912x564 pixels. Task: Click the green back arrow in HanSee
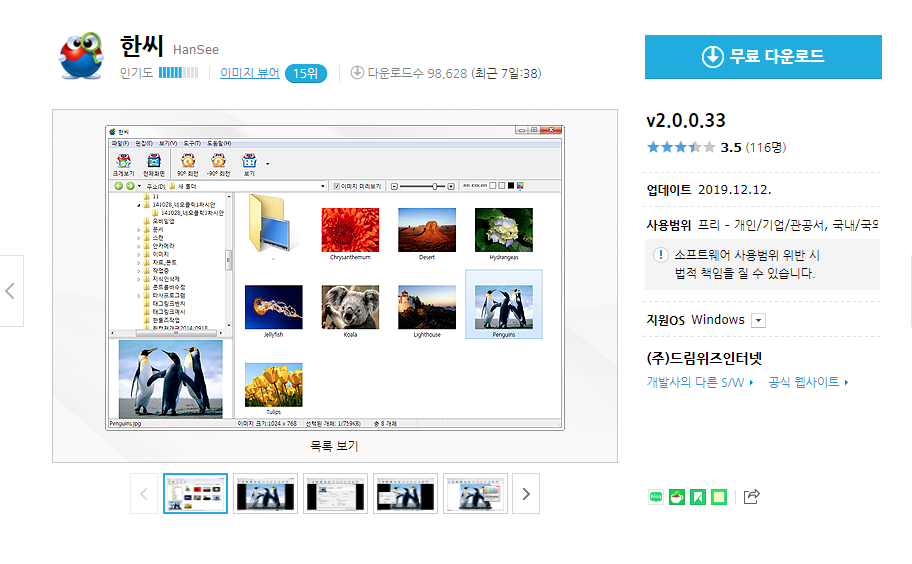pyautogui.click(x=119, y=186)
